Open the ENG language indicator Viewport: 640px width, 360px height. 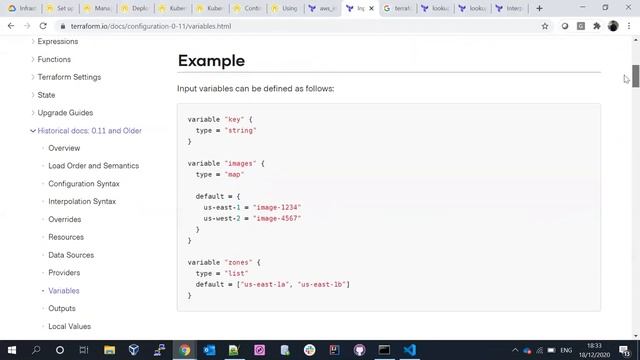pyautogui.click(x=566, y=350)
